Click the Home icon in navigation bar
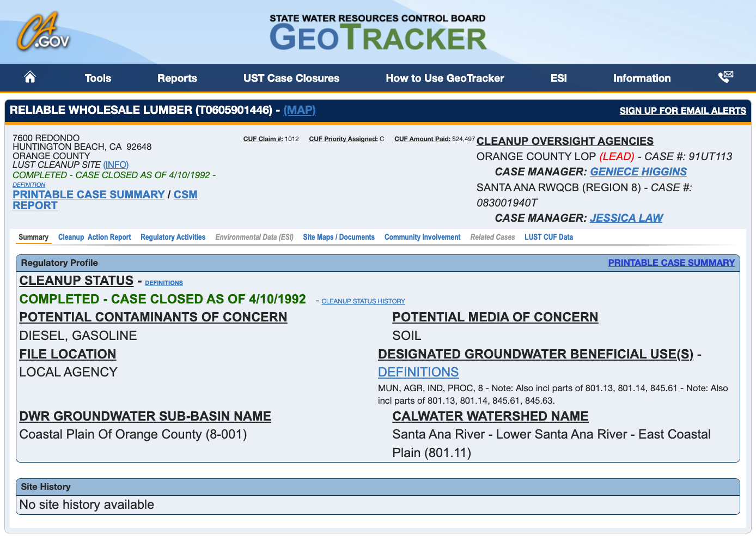Viewport: 756px width, 541px height. click(29, 77)
